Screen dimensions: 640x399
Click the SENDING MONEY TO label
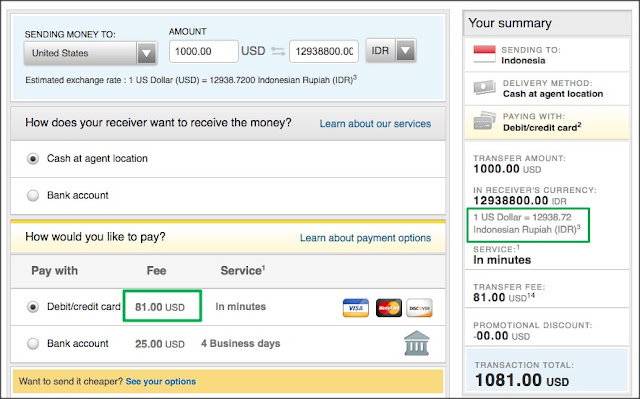70,34
